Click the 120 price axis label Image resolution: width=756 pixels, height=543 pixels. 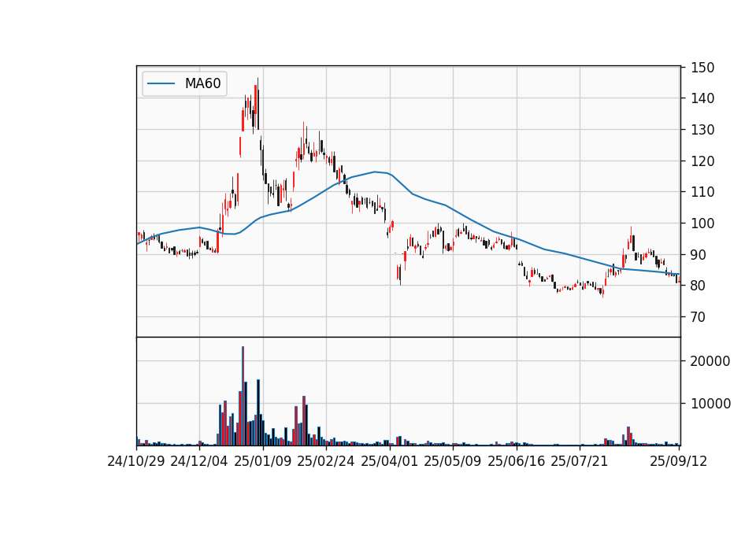pos(702,161)
